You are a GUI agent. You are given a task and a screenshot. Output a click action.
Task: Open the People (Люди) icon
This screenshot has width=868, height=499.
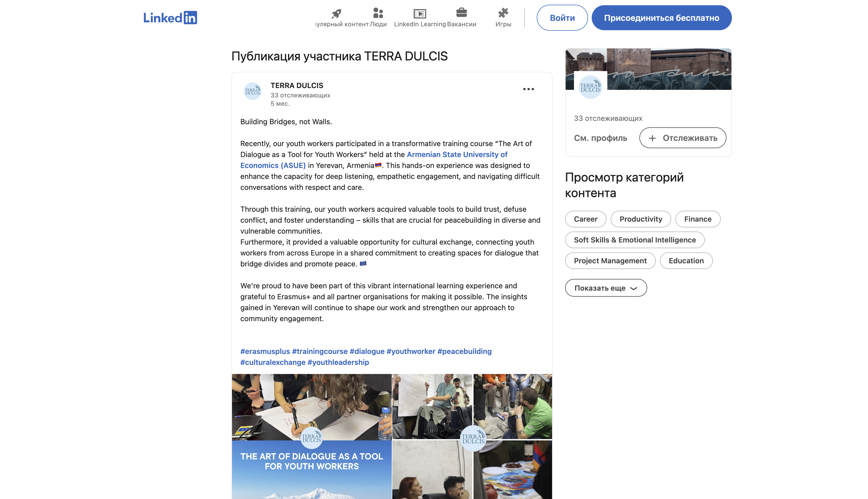coord(378,13)
